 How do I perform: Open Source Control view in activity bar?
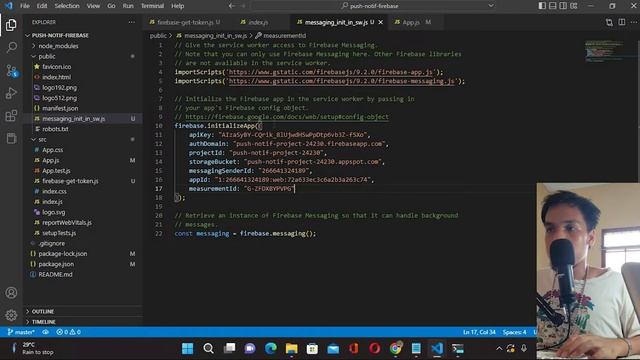11,71
